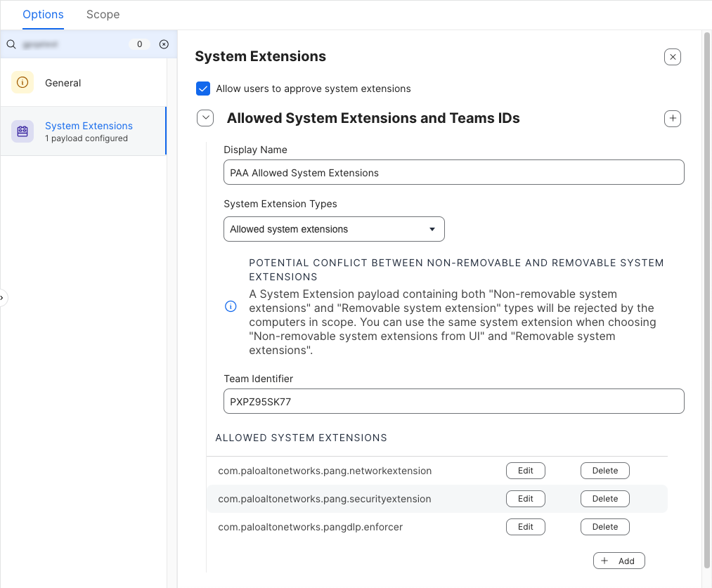The width and height of the screenshot is (712, 588).
Task: Collapse Allowed System Extensions and Teams IDs
Action: (x=205, y=119)
